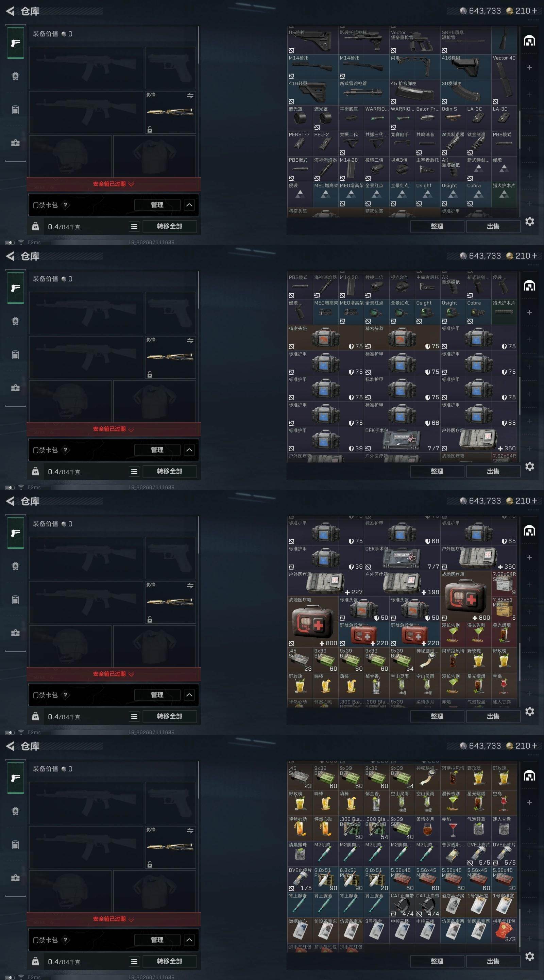Image resolution: width=544 pixels, height=980 pixels.
Task: Select the Odin S flashlight
Action: (x=453, y=118)
